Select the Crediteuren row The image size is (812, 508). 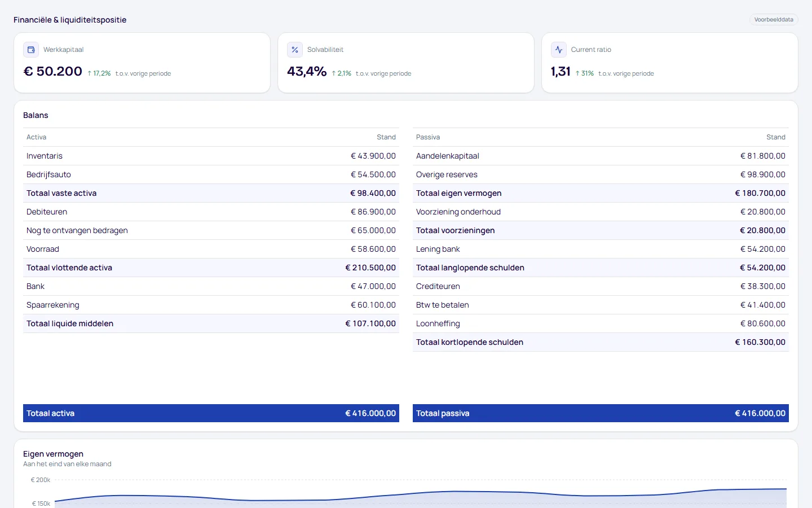point(601,286)
